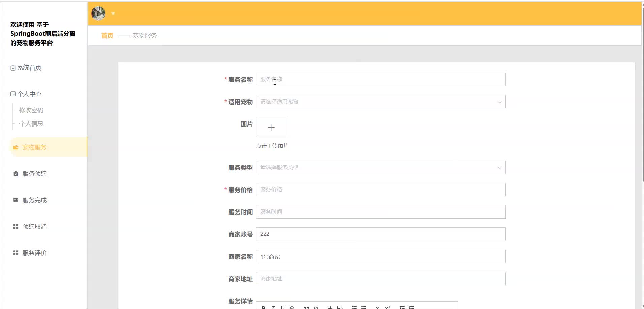
Task: Select the 宠物服务 sidebar menu
Action: click(48, 147)
